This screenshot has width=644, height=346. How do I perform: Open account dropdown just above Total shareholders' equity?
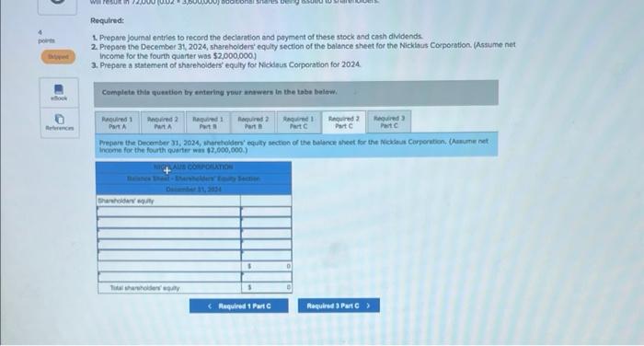[x=168, y=277]
